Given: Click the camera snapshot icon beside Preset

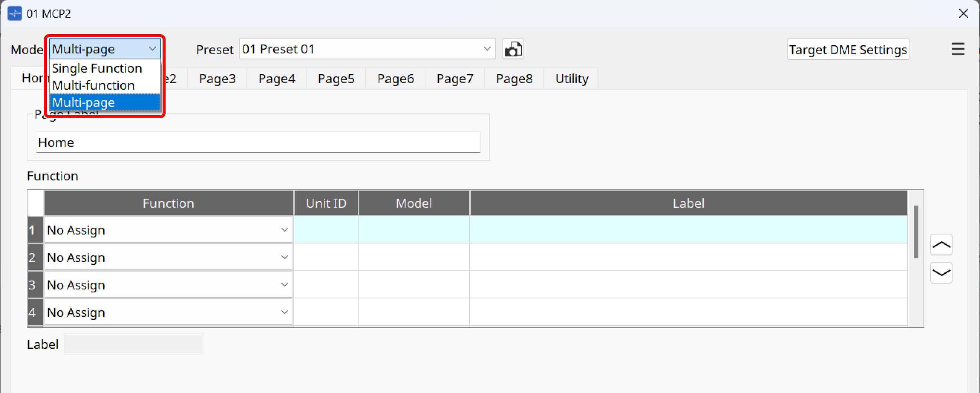Looking at the screenshot, I should [x=513, y=49].
